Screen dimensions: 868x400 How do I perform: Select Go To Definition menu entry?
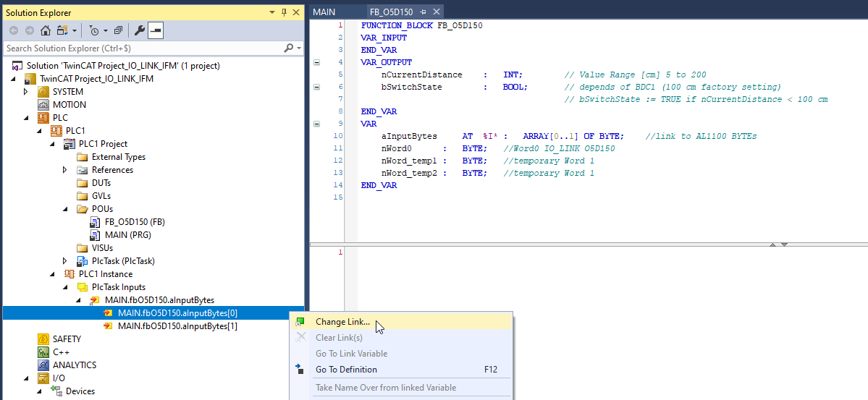click(x=346, y=370)
